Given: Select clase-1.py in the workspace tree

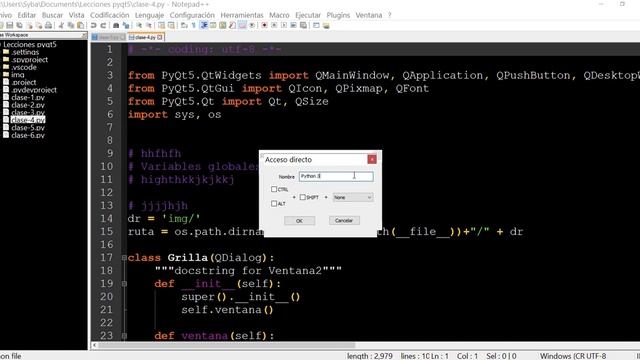Looking at the screenshot, I should click(x=28, y=98).
